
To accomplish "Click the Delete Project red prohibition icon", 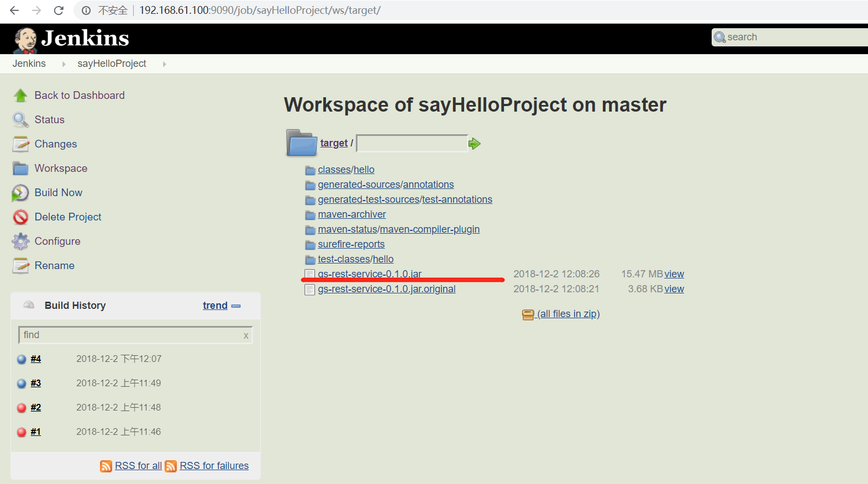I will 20,217.
